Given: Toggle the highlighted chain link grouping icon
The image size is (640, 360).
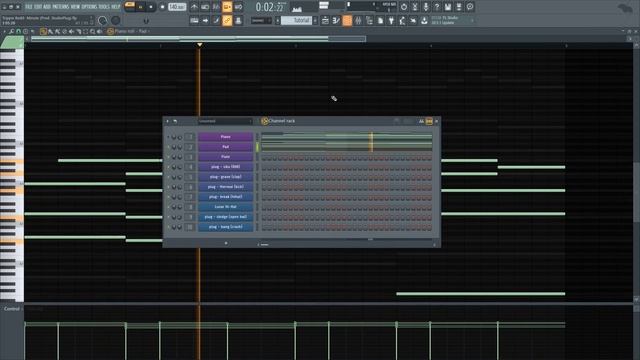Looking at the screenshot, I should pyautogui.click(x=227, y=20).
